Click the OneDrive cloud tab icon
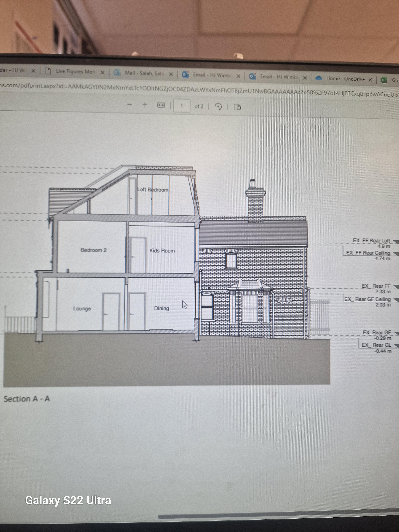Image resolution: width=399 pixels, height=532 pixels. tap(319, 78)
